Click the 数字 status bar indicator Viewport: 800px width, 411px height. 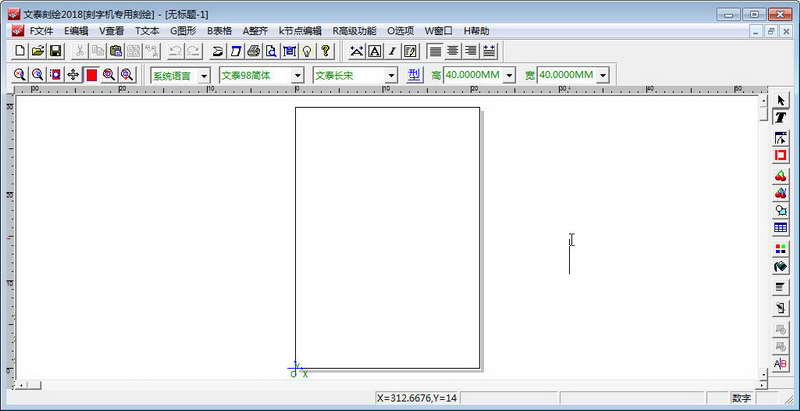[742, 398]
